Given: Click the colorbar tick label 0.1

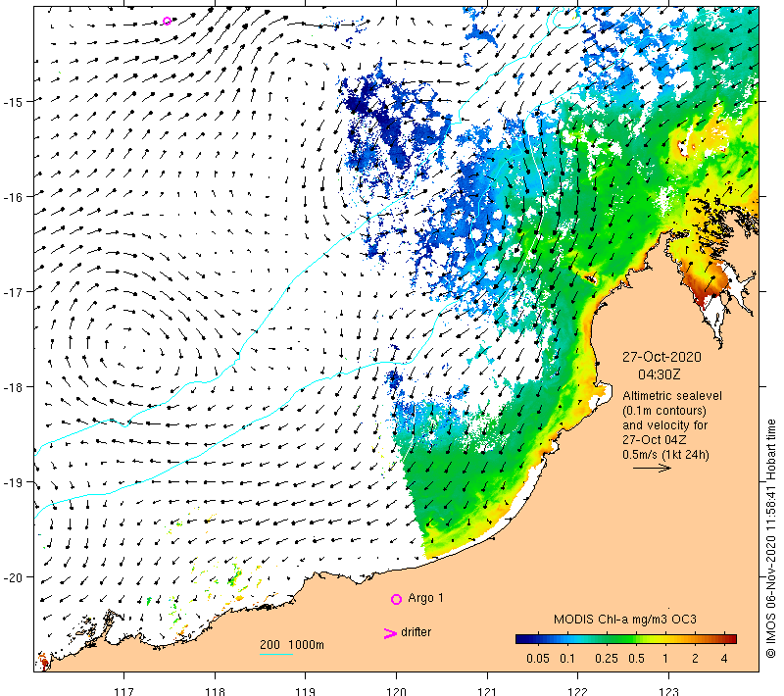Looking at the screenshot, I should point(567,659).
